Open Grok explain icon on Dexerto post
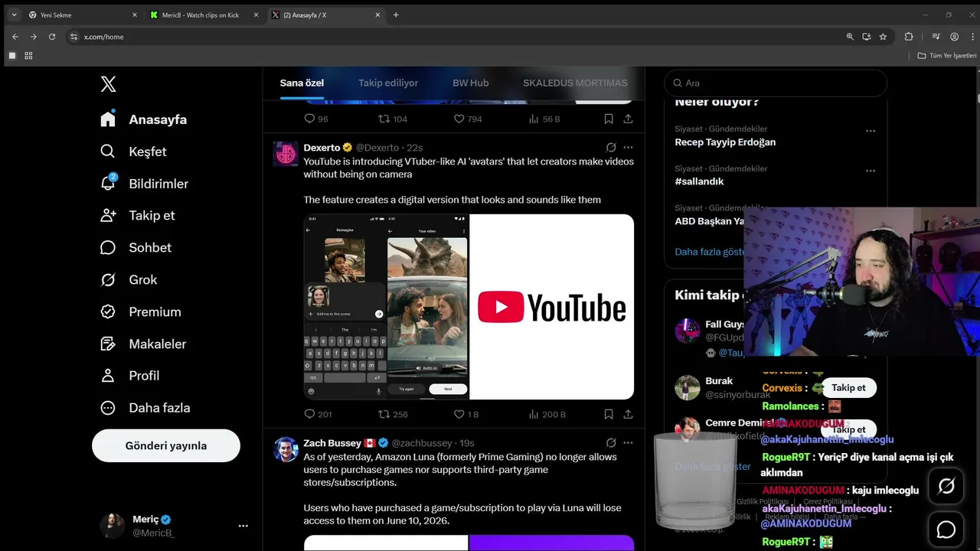Viewport: 980px width, 551px height. click(x=611, y=147)
